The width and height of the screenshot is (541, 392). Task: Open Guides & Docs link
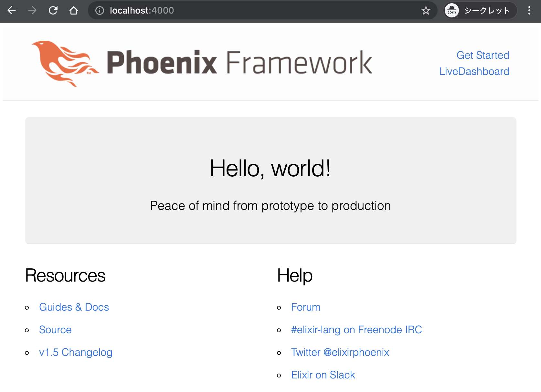(x=74, y=307)
